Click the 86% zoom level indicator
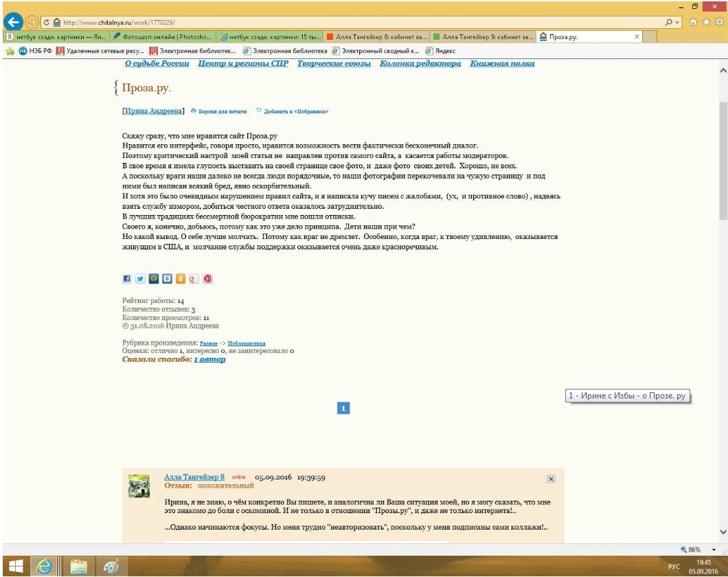This screenshot has height=577, width=728. click(x=690, y=549)
